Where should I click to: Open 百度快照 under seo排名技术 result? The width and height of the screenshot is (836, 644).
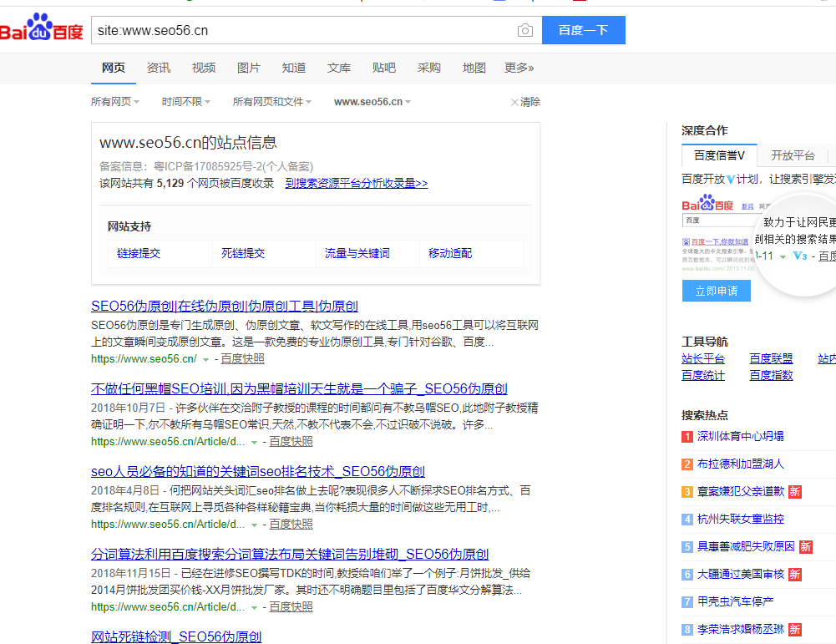click(x=291, y=524)
